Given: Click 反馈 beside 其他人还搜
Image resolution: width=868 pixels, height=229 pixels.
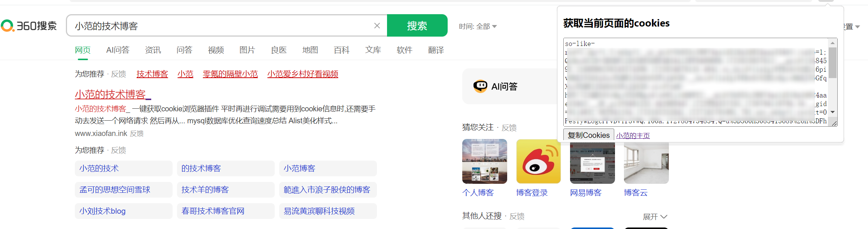Looking at the screenshot, I should coord(517,216).
